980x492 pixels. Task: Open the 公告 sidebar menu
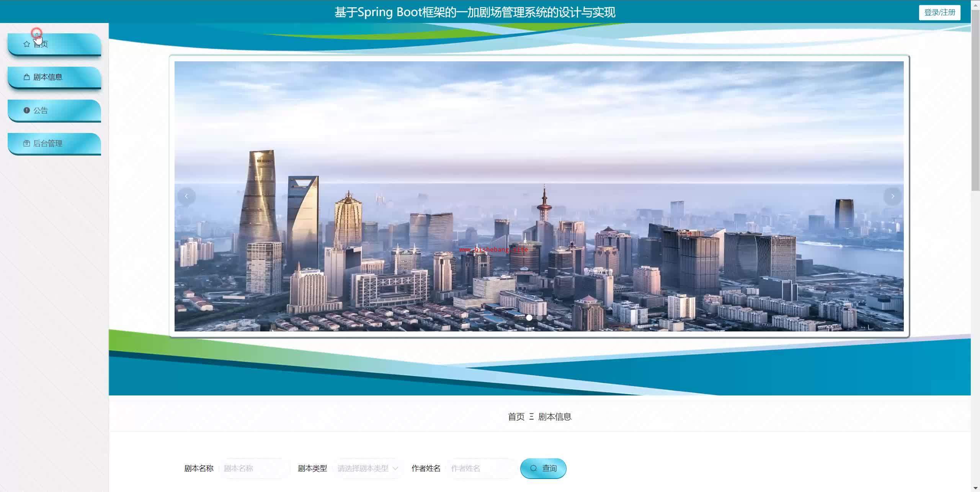pyautogui.click(x=54, y=110)
